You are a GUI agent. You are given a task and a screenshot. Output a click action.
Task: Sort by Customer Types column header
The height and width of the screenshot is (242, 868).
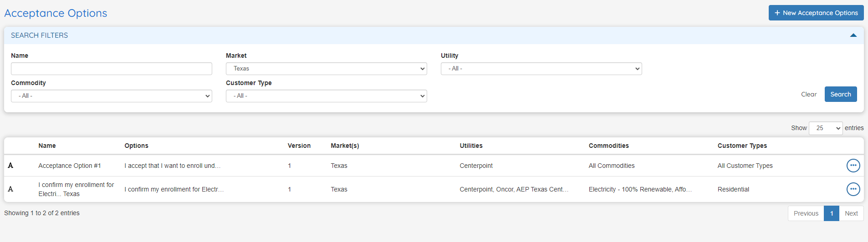742,146
